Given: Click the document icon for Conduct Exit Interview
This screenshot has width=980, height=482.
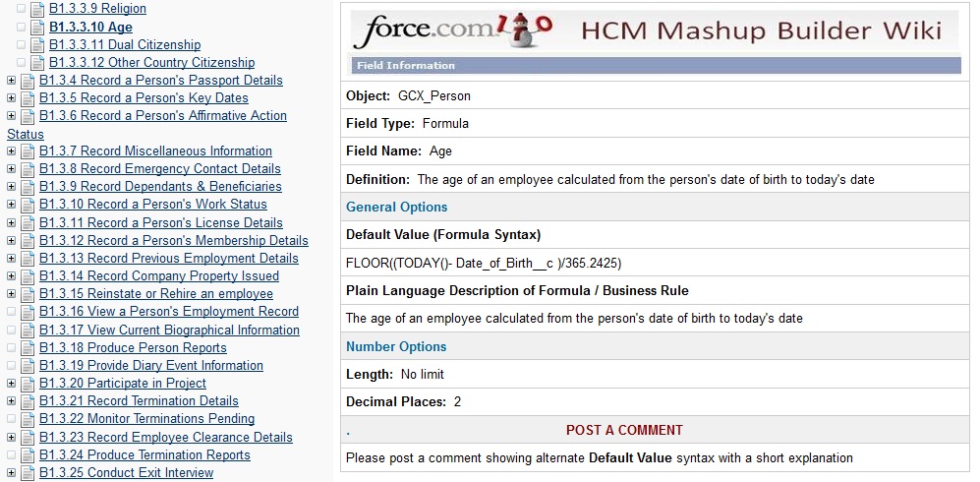Looking at the screenshot, I should click(x=27, y=473).
